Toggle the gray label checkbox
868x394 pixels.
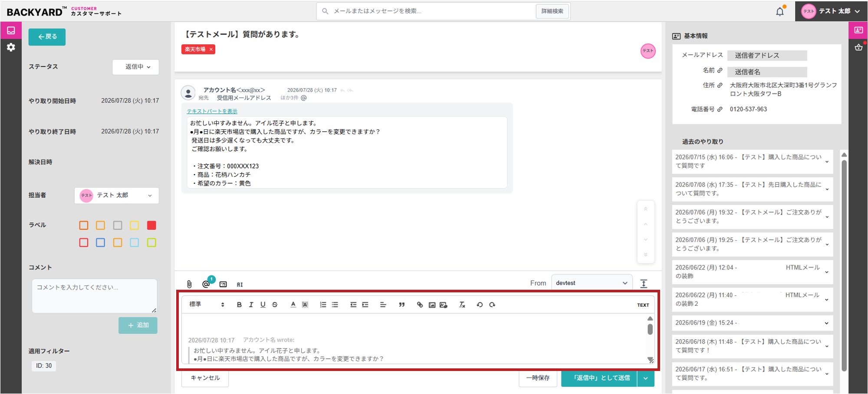[118, 225]
